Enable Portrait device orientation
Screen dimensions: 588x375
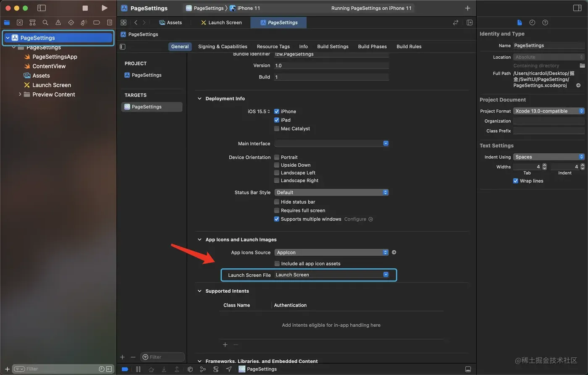pyautogui.click(x=277, y=157)
